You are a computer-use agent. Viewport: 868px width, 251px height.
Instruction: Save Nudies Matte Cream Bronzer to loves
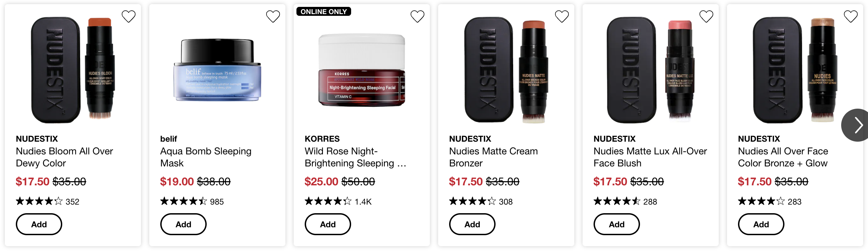coord(562,17)
